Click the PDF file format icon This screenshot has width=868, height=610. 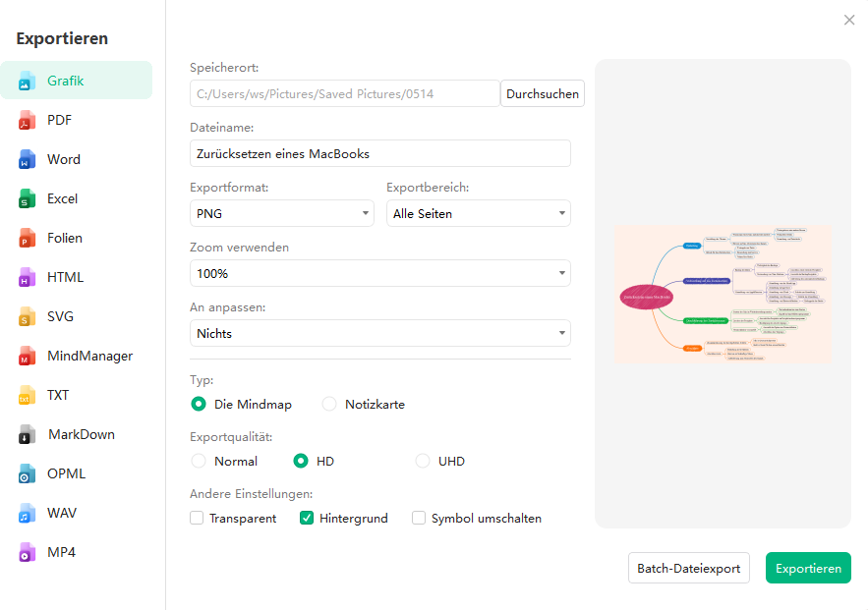(x=27, y=120)
